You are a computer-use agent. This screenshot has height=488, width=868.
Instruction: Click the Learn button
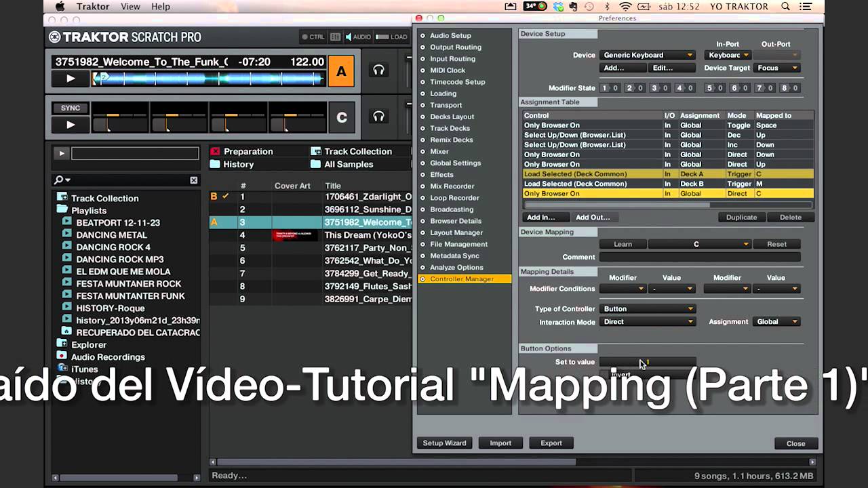point(623,244)
